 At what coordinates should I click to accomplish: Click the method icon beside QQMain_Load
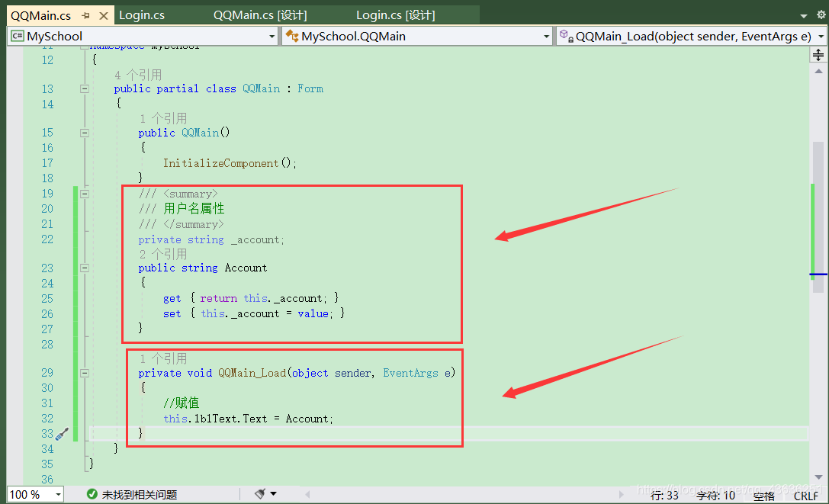[567, 36]
